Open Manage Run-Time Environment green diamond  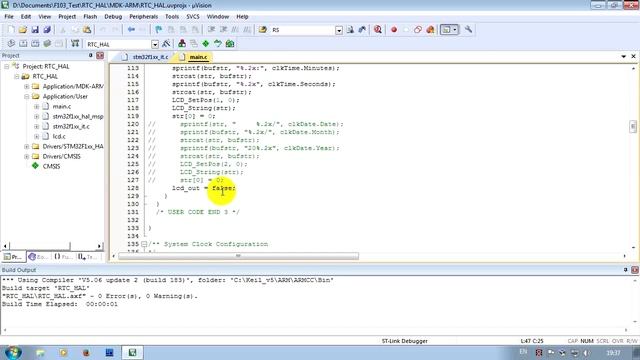[x=206, y=44]
